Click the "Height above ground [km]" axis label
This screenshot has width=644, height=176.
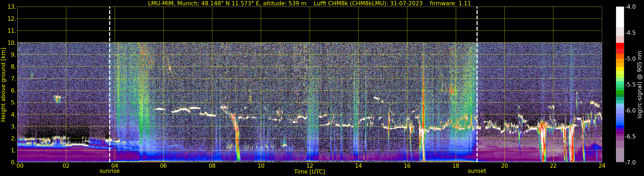3,85
